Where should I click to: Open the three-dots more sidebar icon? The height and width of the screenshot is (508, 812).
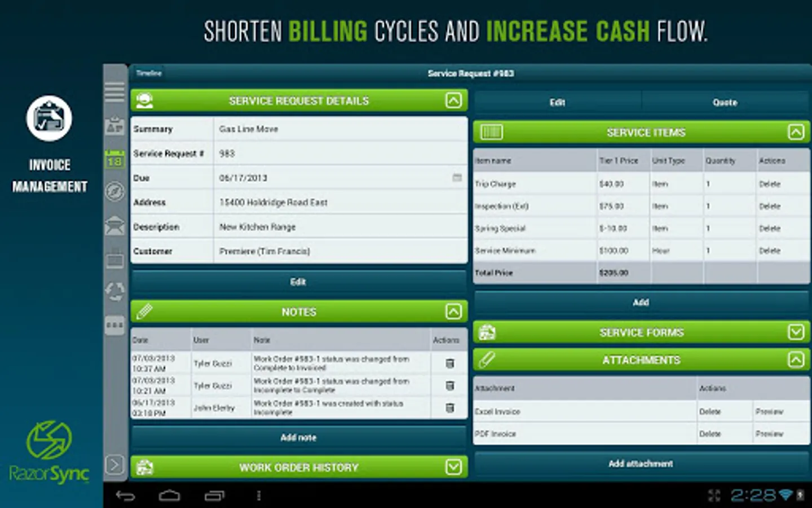[x=114, y=325]
